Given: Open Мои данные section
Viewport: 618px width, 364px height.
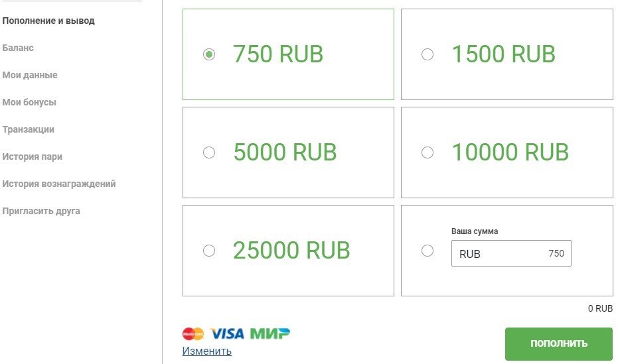Looking at the screenshot, I should pos(30,75).
